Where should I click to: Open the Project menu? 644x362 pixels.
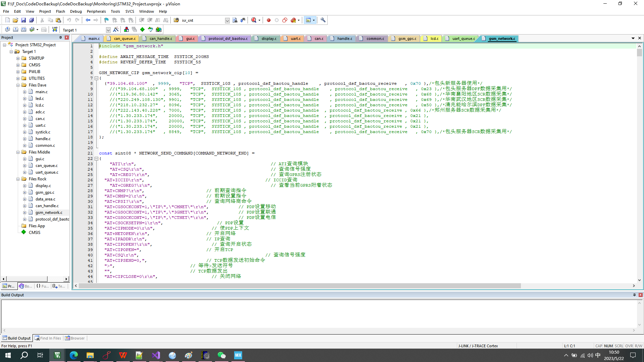45,11
